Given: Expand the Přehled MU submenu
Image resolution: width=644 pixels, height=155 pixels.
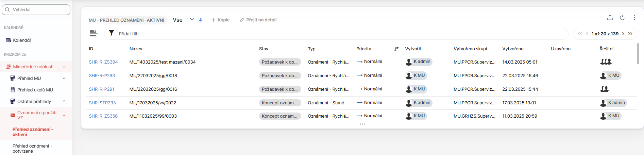Looking at the screenshot, I should 64,78.
